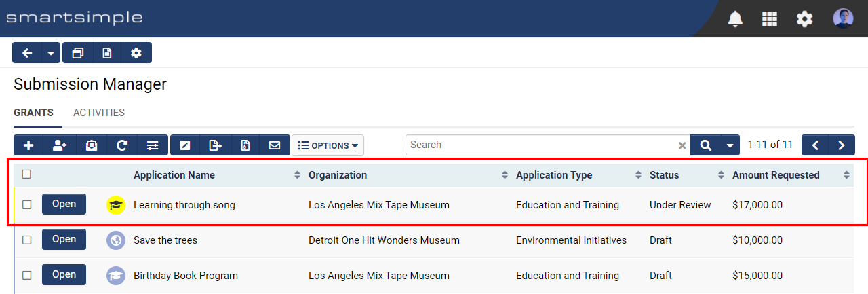Open the notifications bell in the header
868x294 pixels.
click(735, 19)
